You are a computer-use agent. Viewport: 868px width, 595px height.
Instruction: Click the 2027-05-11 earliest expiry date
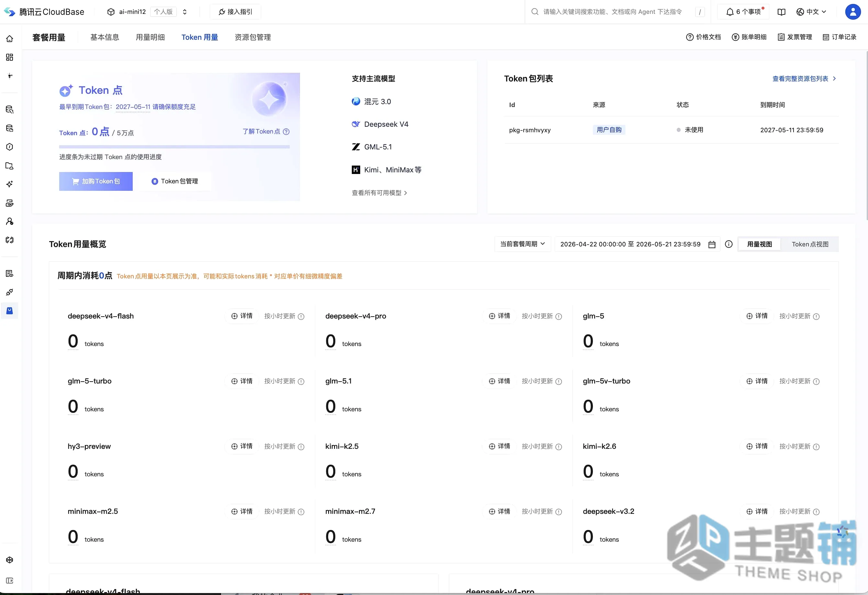(133, 107)
